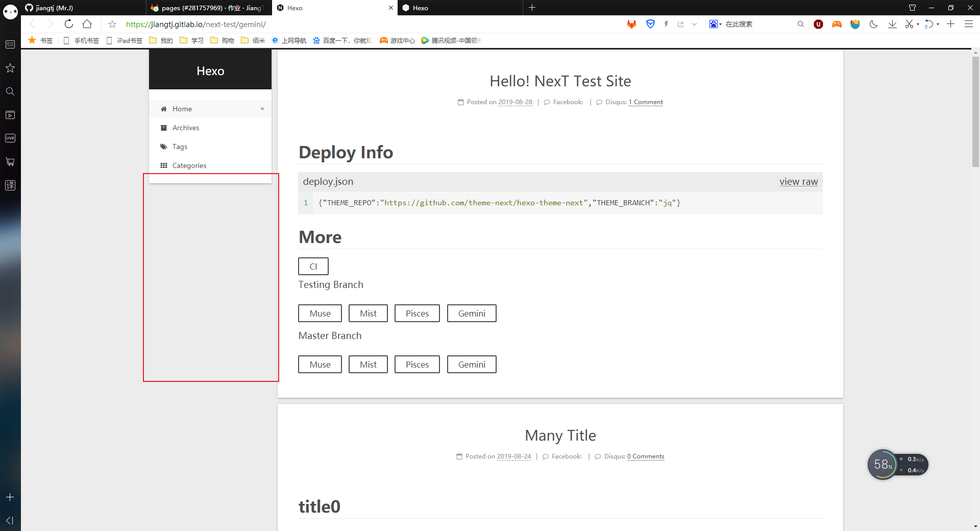Expand the restore tabs dropdown arrow
This screenshot has width=980, height=531.
938,24
